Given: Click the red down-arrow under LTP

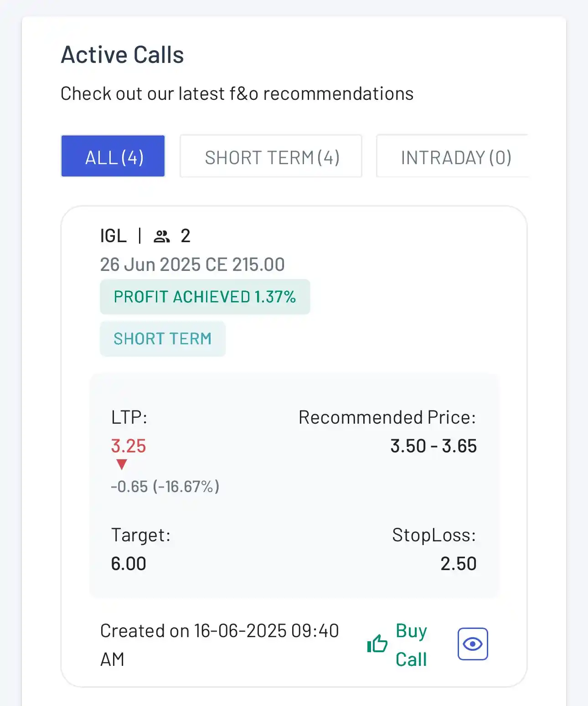Looking at the screenshot, I should pyautogui.click(x=122, y=465).
